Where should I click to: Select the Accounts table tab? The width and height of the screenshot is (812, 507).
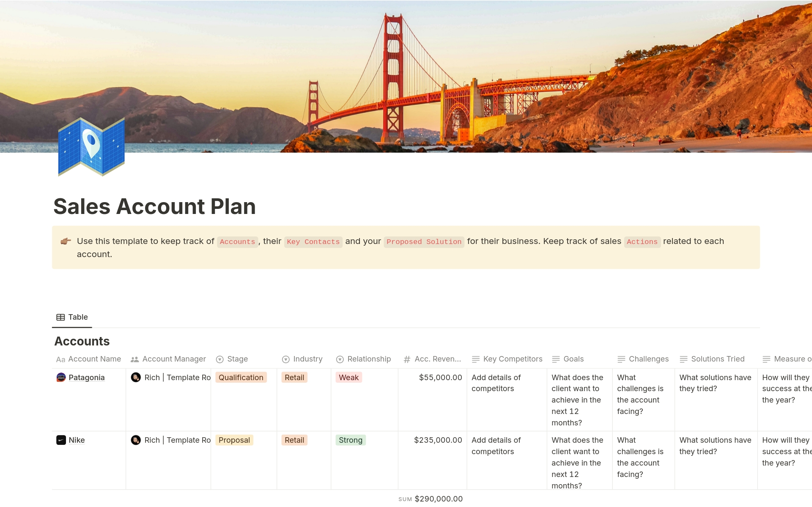[x=72, y=317]
